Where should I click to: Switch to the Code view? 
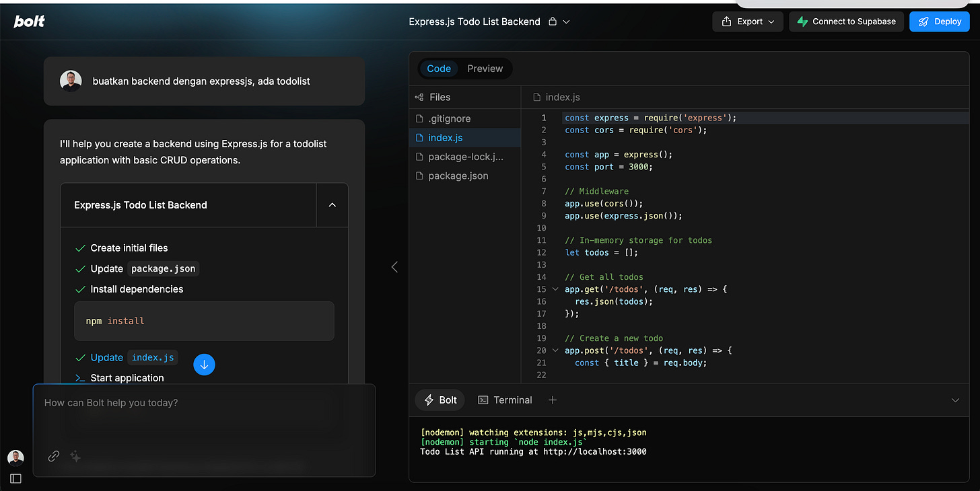(439, 69)
